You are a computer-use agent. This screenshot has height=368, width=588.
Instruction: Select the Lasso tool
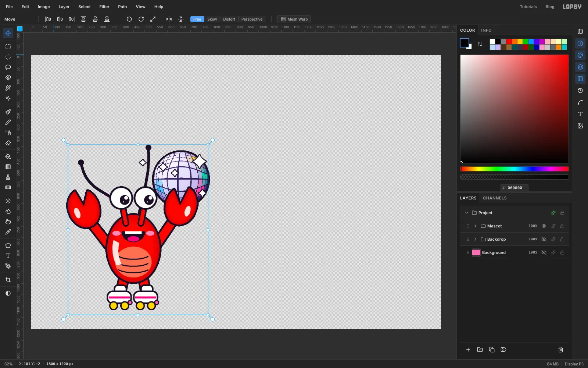8,67
